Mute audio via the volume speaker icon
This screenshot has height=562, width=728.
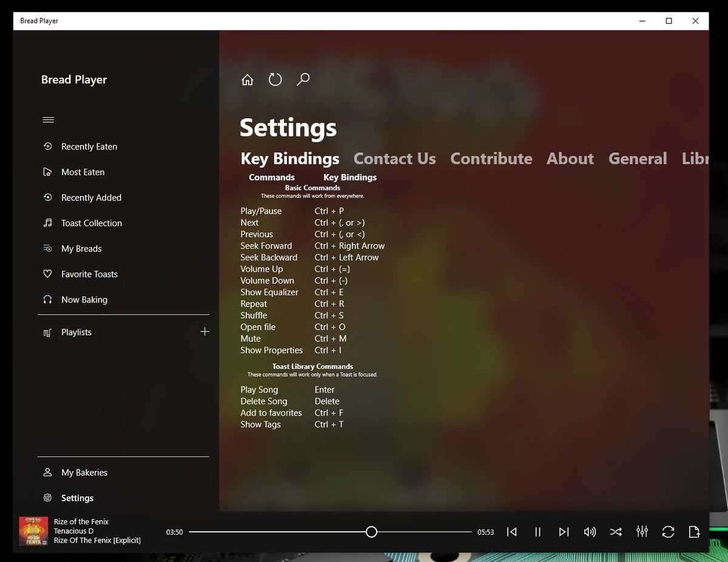[x=589, y=532]
